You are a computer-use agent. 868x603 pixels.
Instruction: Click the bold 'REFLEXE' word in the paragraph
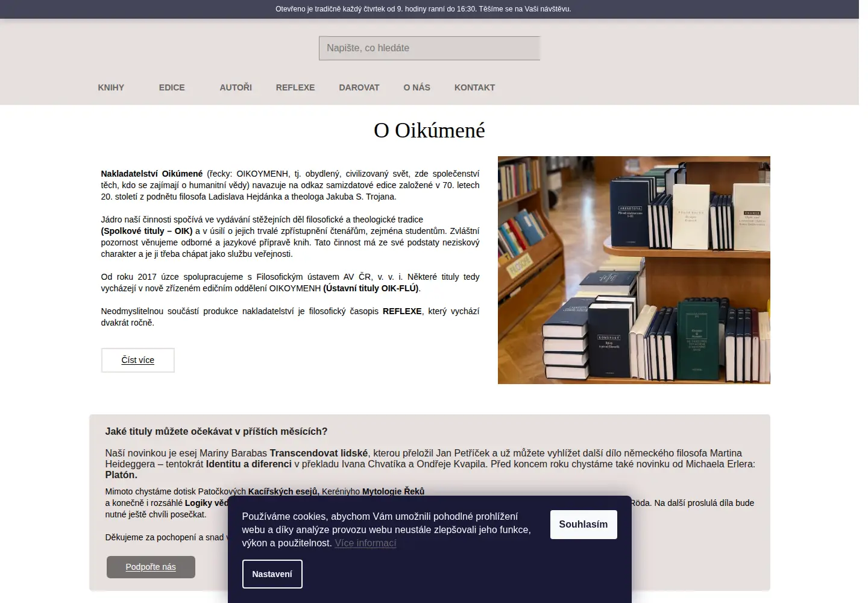(x=402, y=311)
